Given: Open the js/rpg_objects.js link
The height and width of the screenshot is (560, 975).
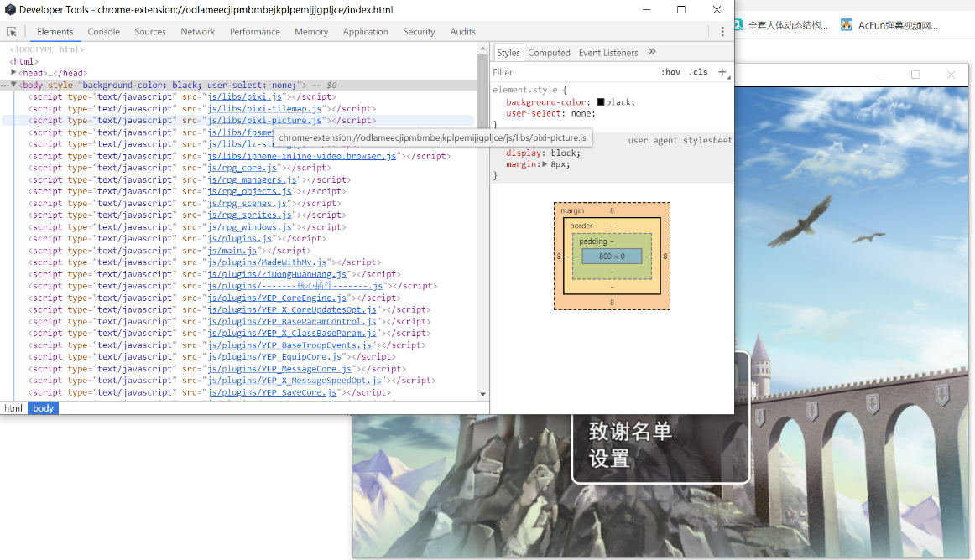Looking at the screenshot, I should [249, 191].
